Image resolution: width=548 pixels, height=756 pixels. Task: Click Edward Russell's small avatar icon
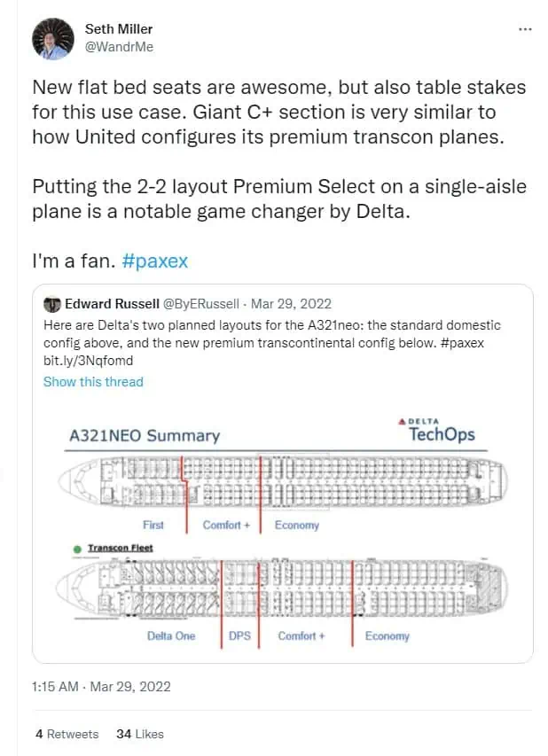[51, 304]
